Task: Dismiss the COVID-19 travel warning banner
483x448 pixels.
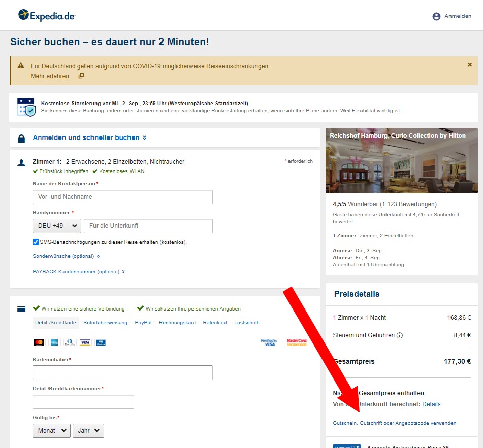Action: click(469, 64)
